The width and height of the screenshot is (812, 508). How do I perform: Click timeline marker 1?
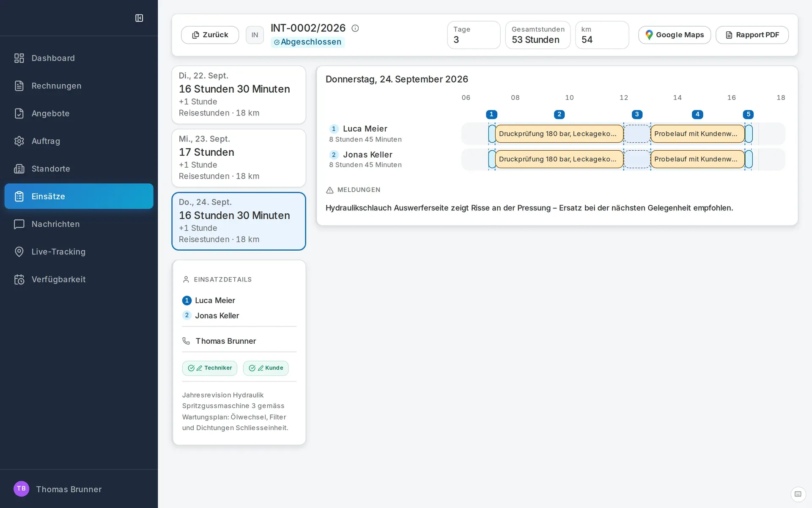pyautogui.click(x=491, y=114)
